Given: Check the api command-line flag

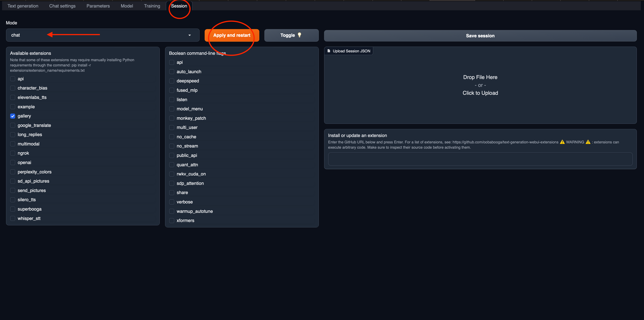Looking at the screenshot, I should [x=171, y=62].
